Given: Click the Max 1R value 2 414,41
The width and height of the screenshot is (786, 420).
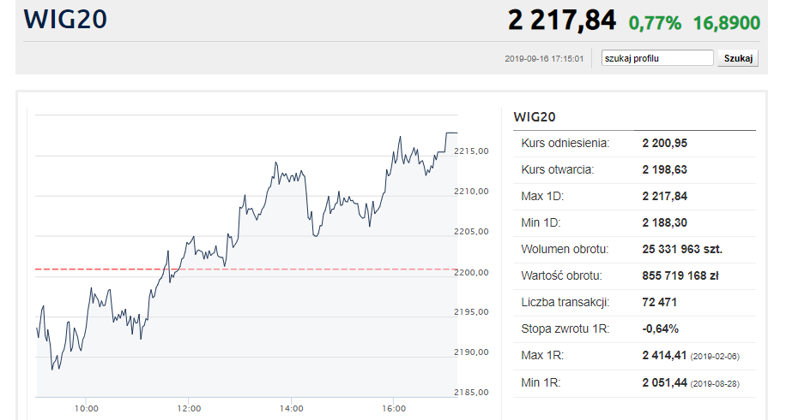Looking at the screenshot, I should coord(664,355).
